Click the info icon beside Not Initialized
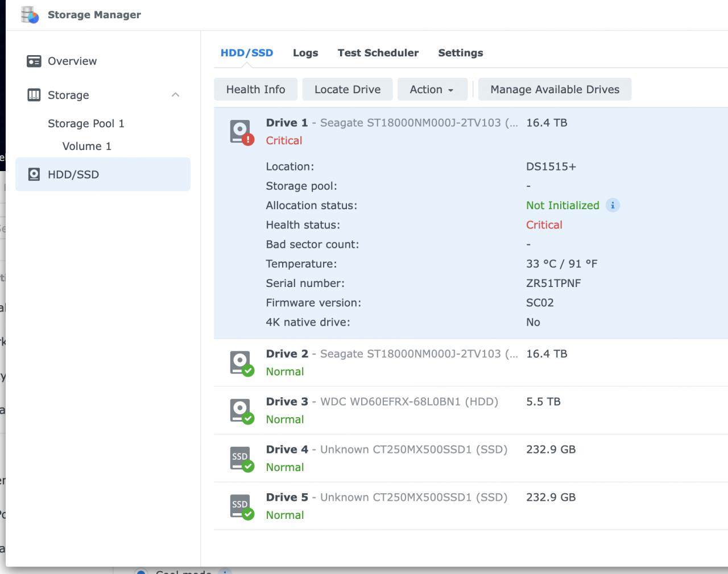This screenshot has height=574, width=728. (613, 205)
